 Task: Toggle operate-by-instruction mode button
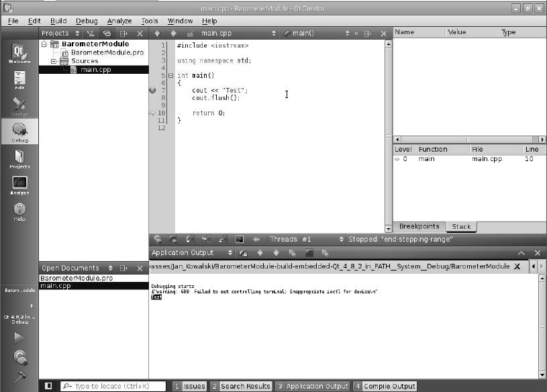coord(240,239)
